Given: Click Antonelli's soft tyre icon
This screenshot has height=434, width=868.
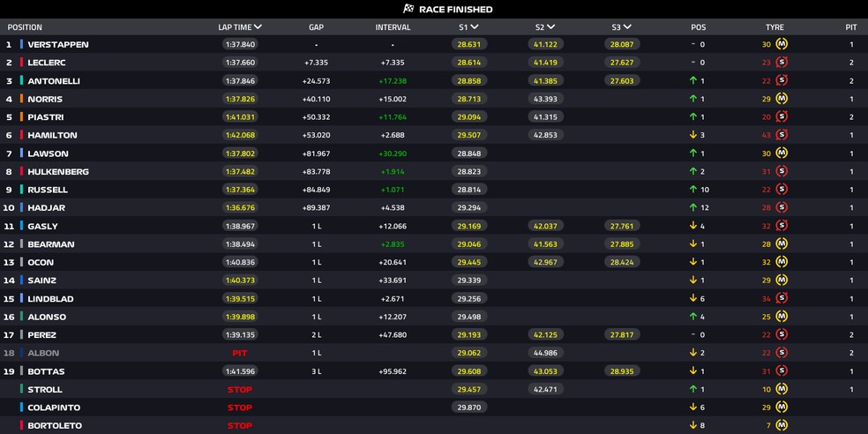Looking at the screenshot, I should tap(782, 81).
